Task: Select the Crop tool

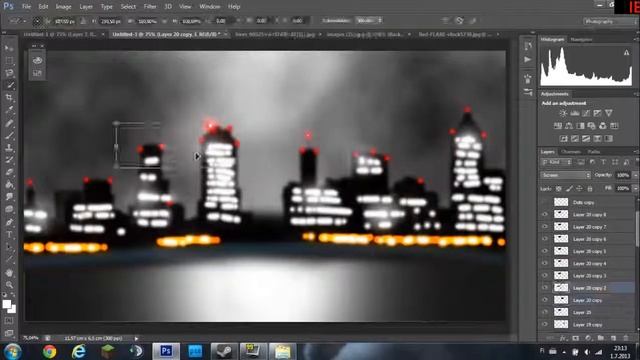Action: (9, 98)
